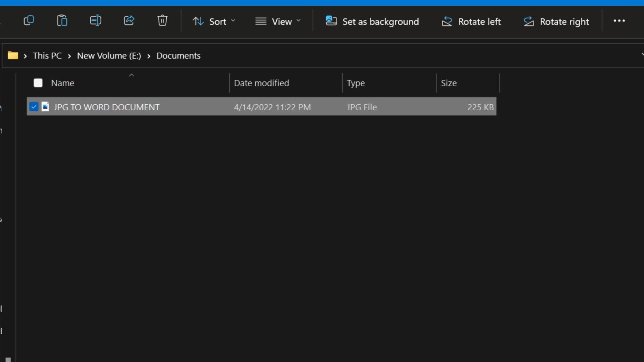The height and width of the screenshot is (362, 644).
Task: Click the Delete icon in toolbar
Action: [162, 21]
